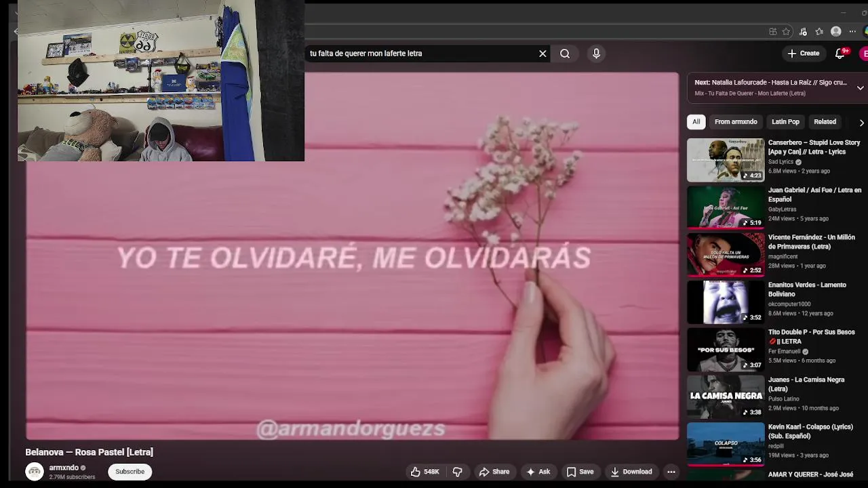This screenshot has width=868, height=488.
Task: Click title Tito Double P - Por Sus Besos
Action: point(812,337)
